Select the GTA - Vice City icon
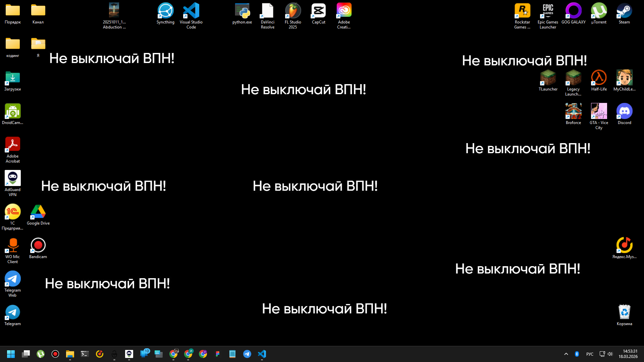Viewport: 644px width, 362px height. click(x=599, y=112)
